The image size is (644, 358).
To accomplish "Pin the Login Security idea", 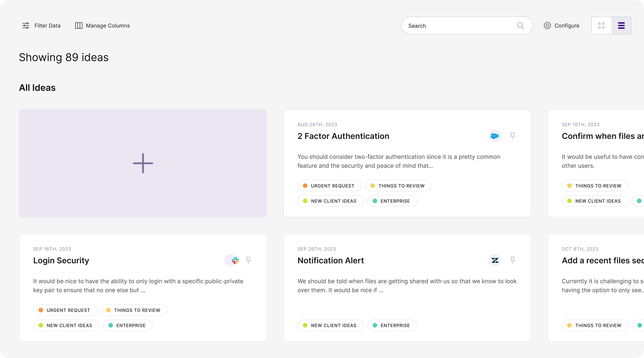I will [x=248, y=260].
